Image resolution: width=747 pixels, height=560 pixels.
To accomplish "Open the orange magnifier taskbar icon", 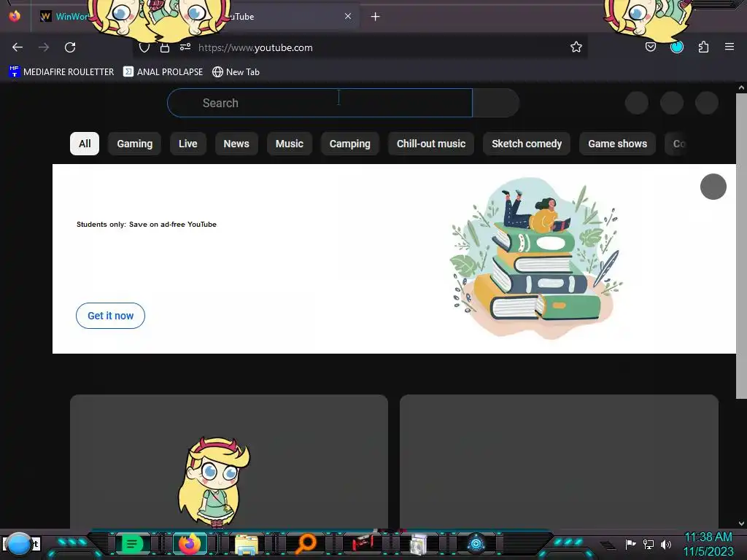I will pos(305,544).
